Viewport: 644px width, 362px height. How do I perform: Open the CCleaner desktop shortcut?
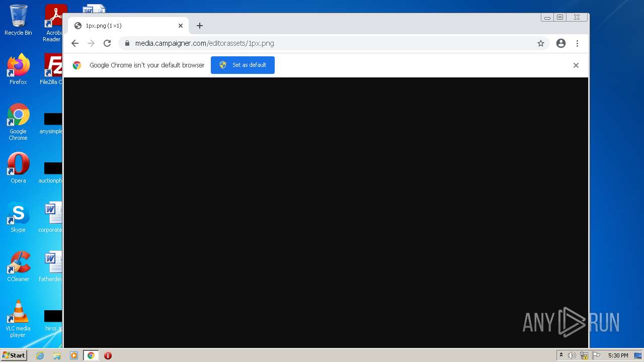click(18, 266)
